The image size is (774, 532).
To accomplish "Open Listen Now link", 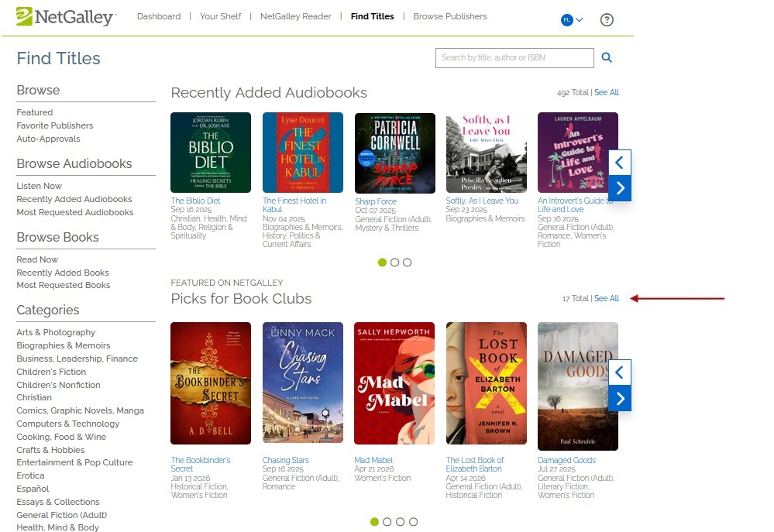I will (39, 186).
